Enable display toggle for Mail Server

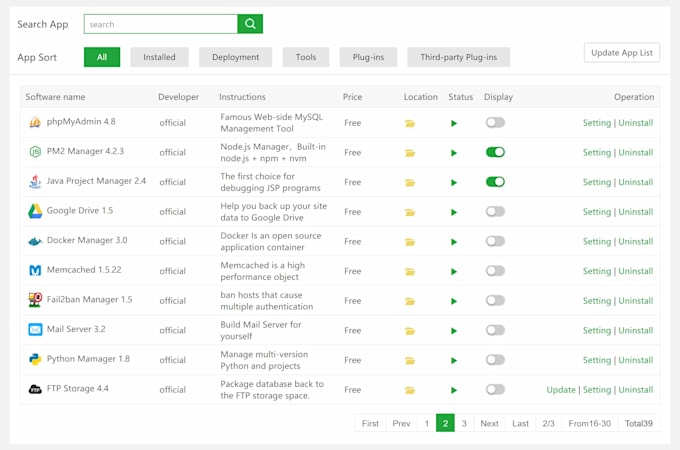(x=495, y=330)
